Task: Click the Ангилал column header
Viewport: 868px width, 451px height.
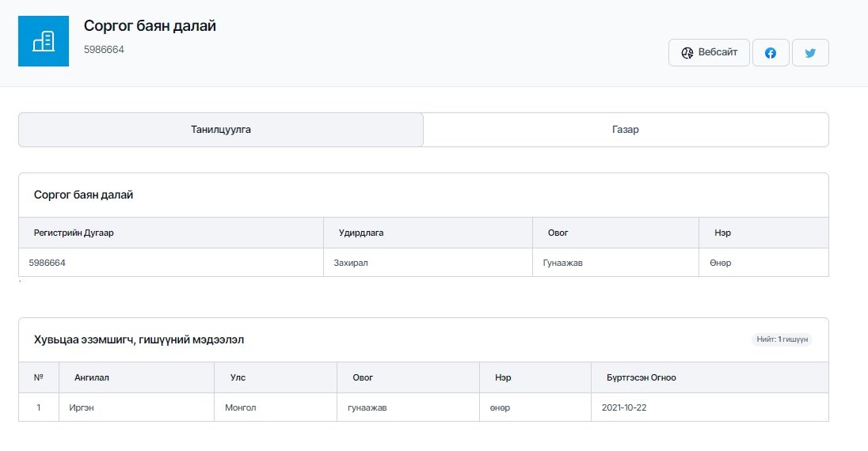Action: pyautogui.click(x=92, y=378)
